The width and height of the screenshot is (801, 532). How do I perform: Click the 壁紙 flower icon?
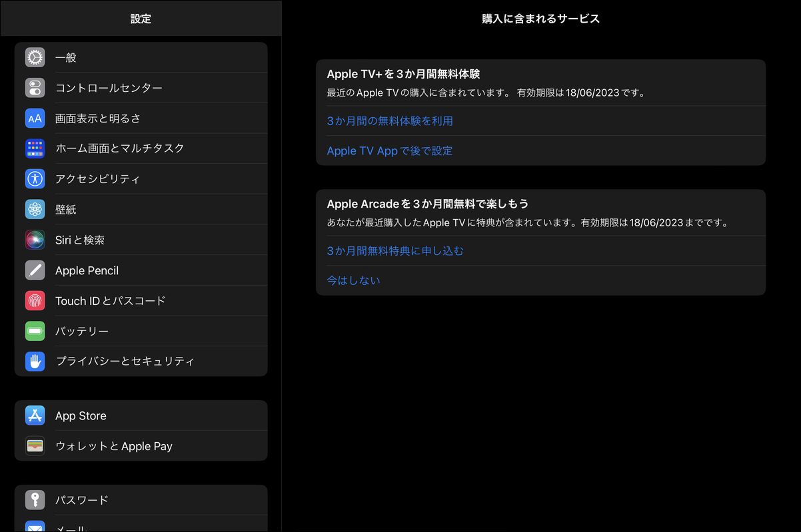click(35, 209)
